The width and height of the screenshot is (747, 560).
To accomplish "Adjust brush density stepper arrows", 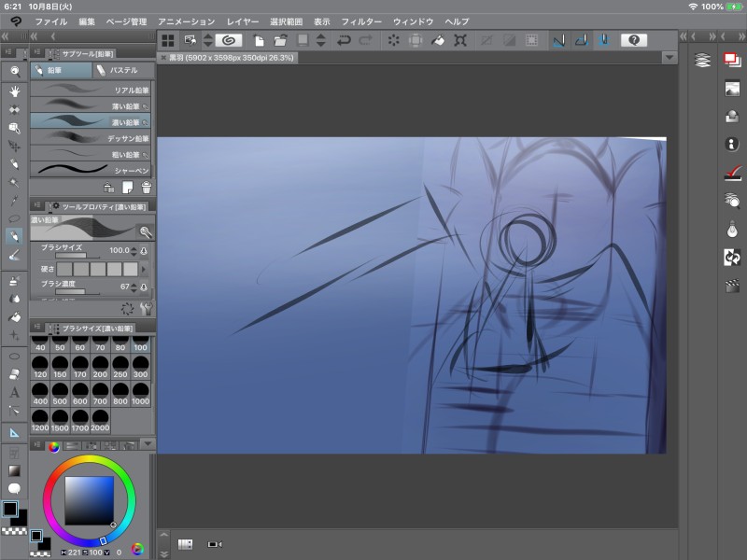I will tap(134, 287).
